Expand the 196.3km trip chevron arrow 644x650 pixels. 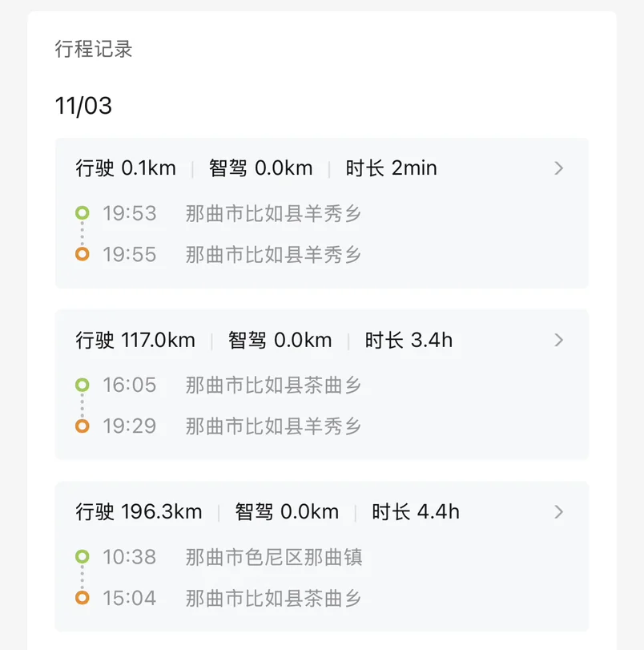point(559,511)
